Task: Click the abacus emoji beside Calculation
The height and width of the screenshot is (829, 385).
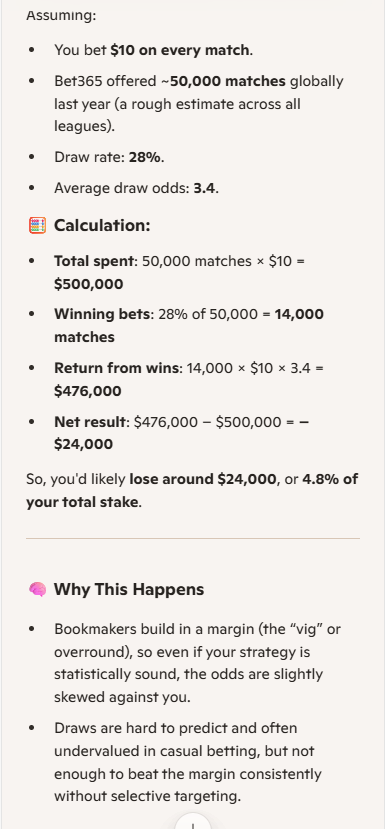Action: click(37, 226)
